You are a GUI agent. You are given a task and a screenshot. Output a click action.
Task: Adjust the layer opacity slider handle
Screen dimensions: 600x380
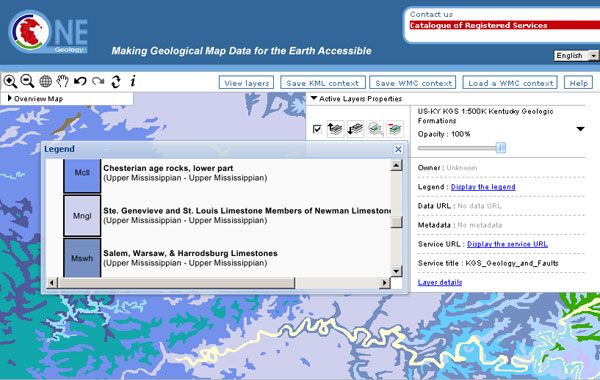[501, 148]
